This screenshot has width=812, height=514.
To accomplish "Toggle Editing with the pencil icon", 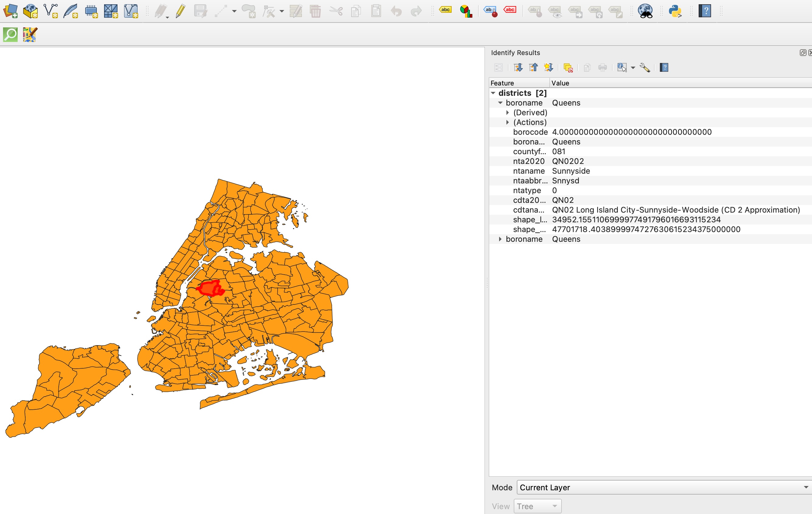I will (x=180, y=11).
